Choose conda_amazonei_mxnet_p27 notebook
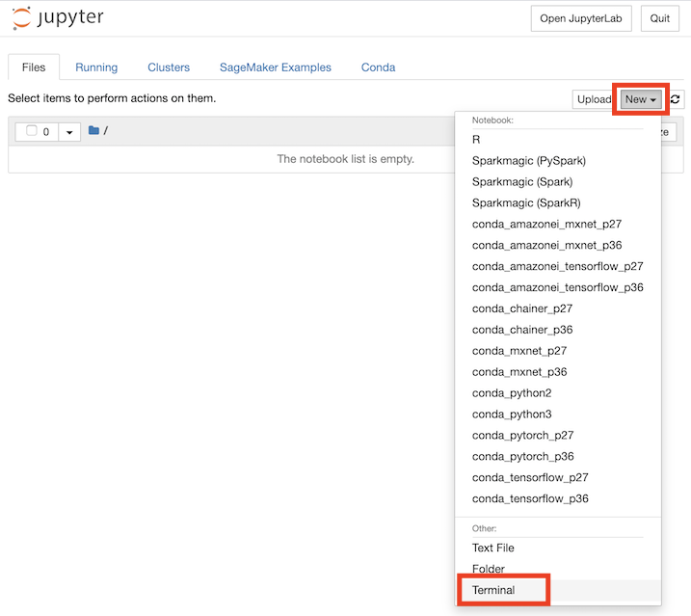The height and width of the screenshot is (616, 691). 557,224
